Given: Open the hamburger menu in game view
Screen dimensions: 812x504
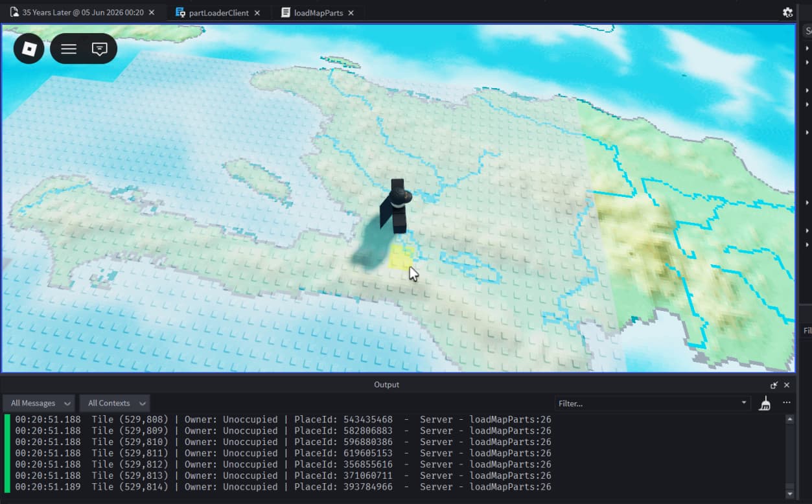Looking at the screenshot, I should [69, 49].
